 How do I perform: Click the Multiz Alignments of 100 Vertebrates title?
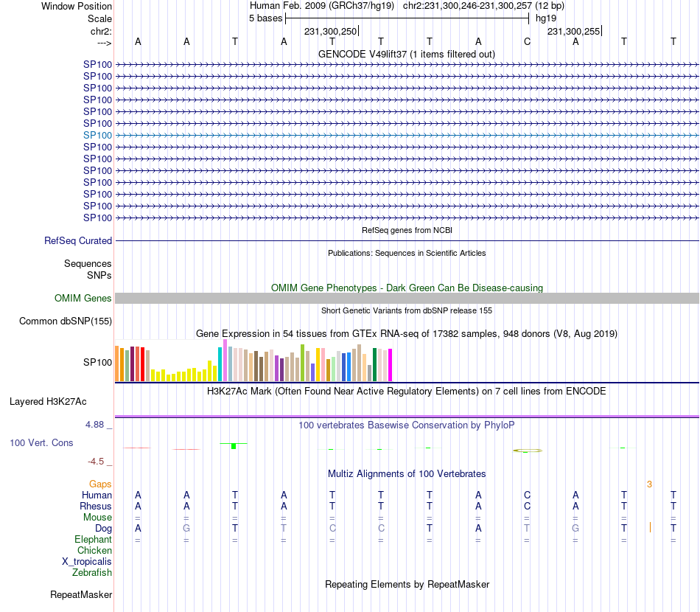(407, 474)
